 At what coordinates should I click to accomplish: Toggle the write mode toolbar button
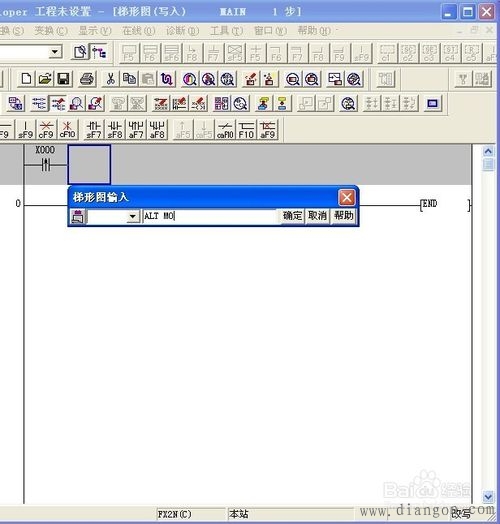point(58,104)
